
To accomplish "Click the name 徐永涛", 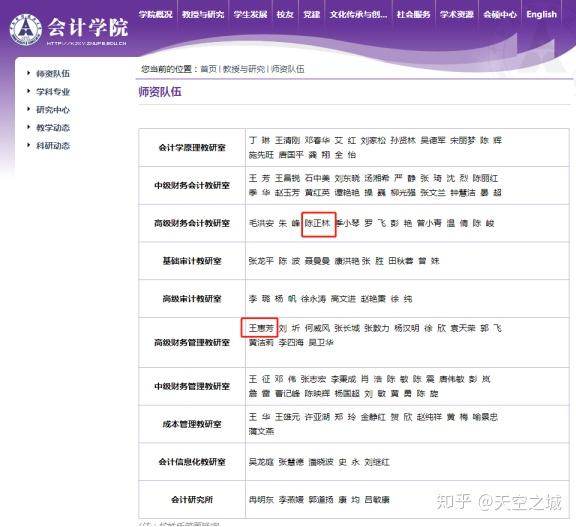I will [x=313, y=299].
